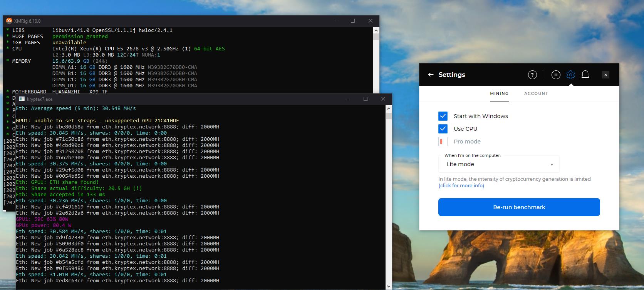Click 'HUANANZHI - X99-TF' motherboard text

coord(80,92)
